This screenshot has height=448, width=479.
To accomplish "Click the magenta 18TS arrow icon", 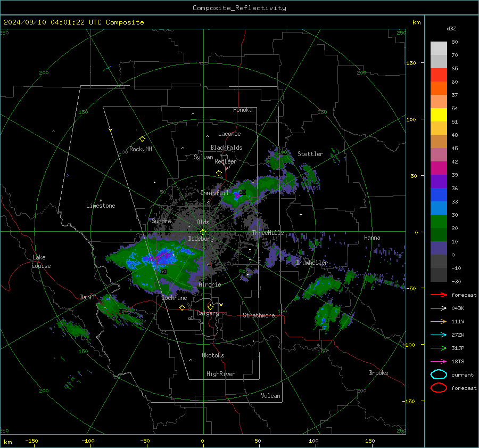I will click(x=439, y=362).
